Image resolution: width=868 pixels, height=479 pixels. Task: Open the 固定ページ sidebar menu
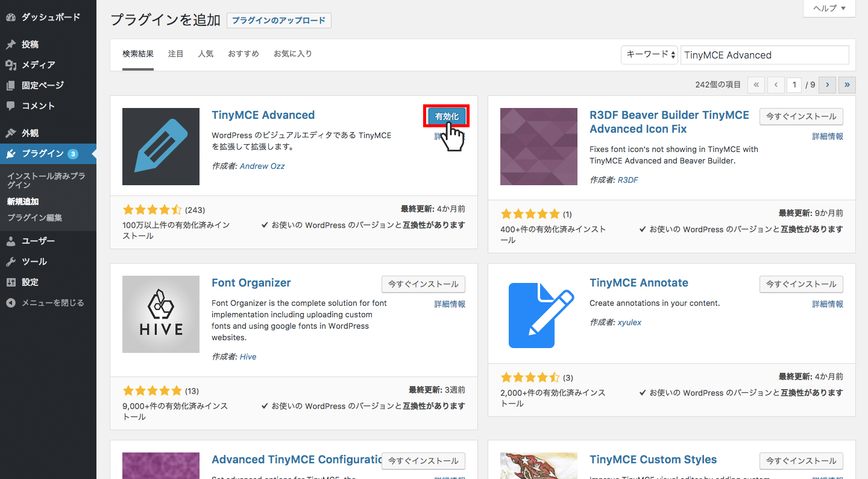[x=48, y=86]
